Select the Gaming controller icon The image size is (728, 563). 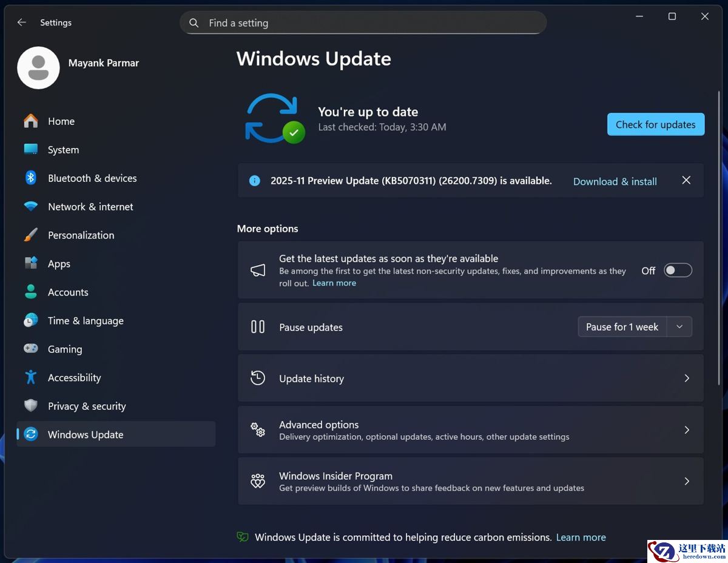pyautogui.click(x=31, y=349)
